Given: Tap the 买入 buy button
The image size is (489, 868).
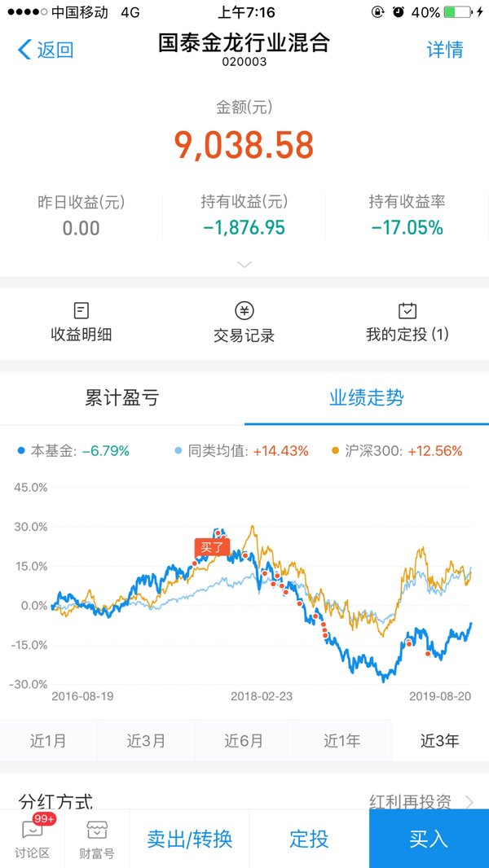Looking at the screenshot, I should [x=429, y=839].
